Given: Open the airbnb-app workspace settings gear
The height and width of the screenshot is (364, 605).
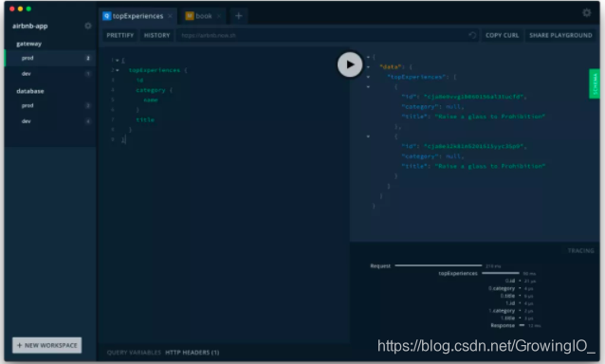Looking at the screenshot, I should 88,26.
